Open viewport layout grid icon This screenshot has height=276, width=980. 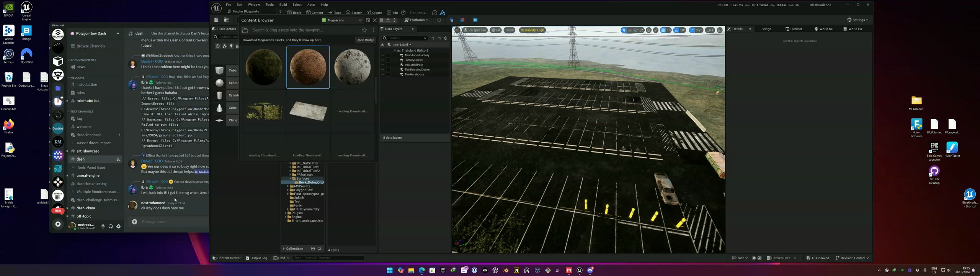pos(720,30)
